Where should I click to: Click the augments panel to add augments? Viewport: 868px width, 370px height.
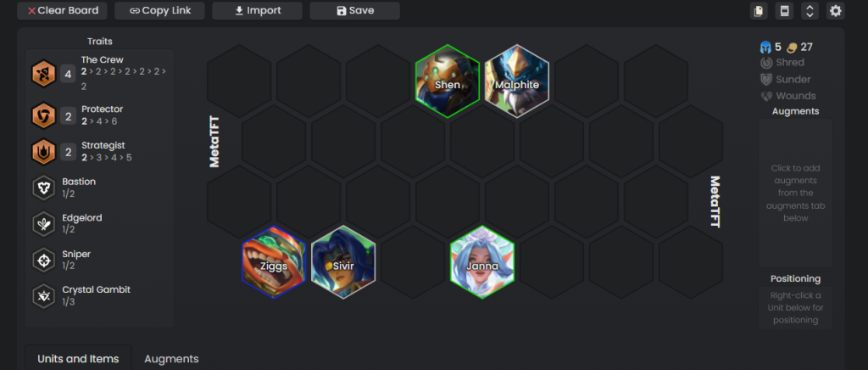[796, 193]
